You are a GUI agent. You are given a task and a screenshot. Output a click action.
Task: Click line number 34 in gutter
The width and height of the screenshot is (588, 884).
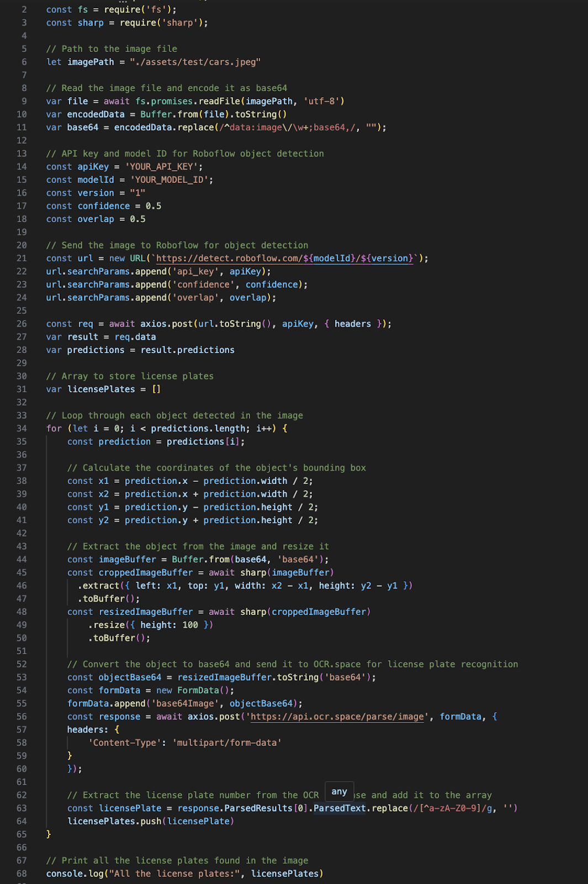tap(22, 429)
